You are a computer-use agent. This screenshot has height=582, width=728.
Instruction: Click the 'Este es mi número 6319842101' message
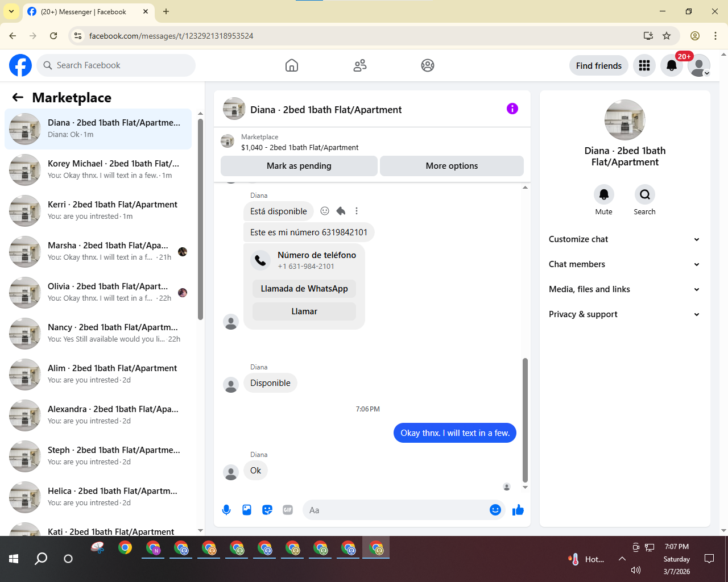click(309, 232)
